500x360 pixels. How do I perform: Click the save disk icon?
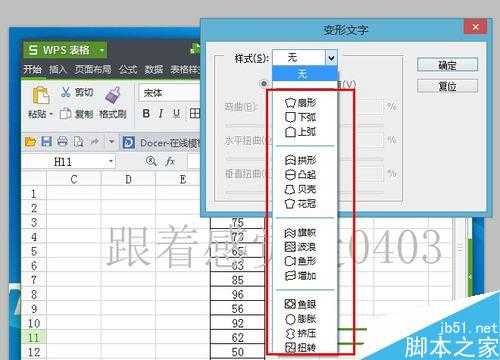tap(46, 142)
